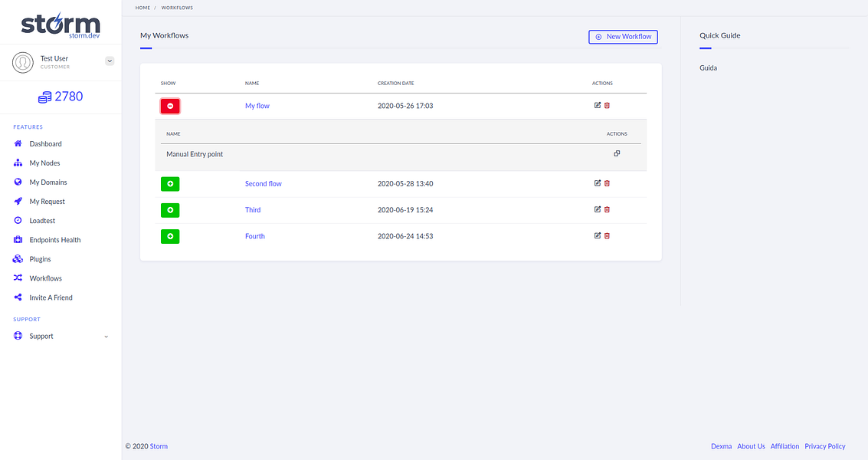868x460 pixels.
Task: Click the Support lifebuoy icon
Action: tap(18, 336)
